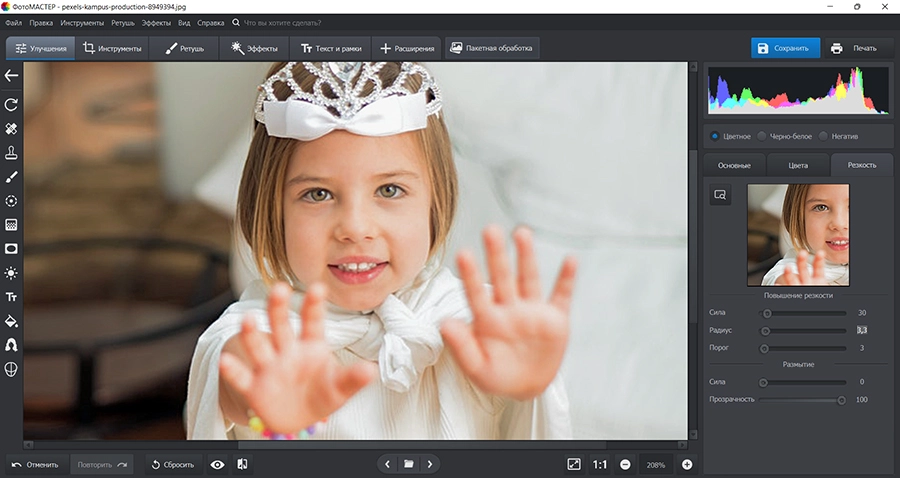The image size is (900, 478).
Task: Set zoom to 1:1
Action: pos(599,465)
